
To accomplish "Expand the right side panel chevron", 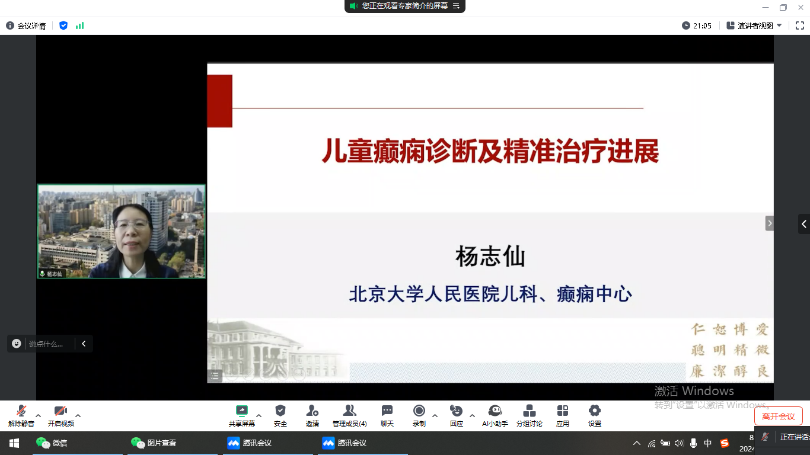I will tap(804, 224).
